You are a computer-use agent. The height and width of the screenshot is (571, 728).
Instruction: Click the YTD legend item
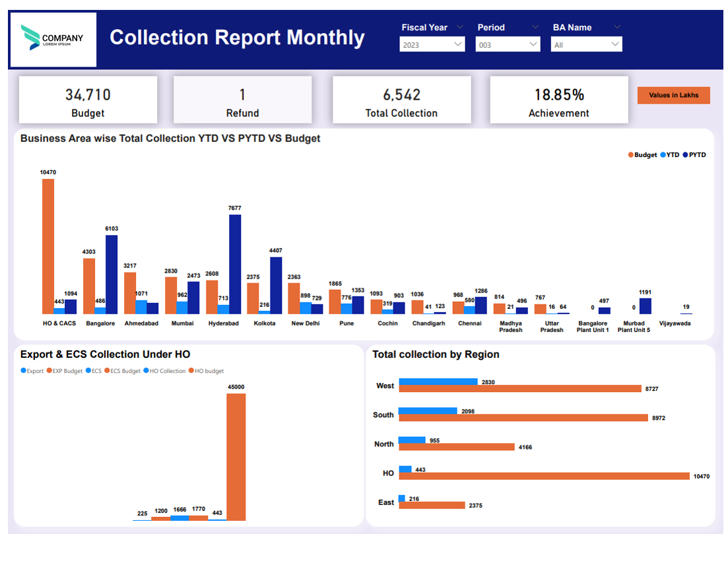click(669, 155)
